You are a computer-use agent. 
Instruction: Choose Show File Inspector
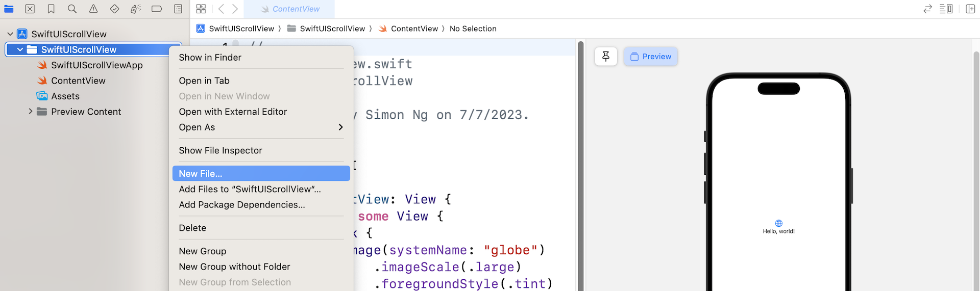coord(261,150)
